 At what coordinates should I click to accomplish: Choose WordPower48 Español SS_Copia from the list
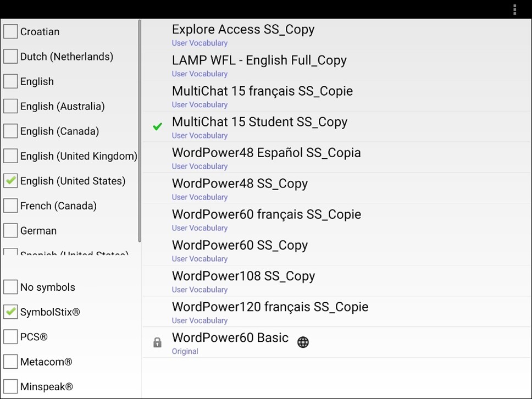coord(266,157)
